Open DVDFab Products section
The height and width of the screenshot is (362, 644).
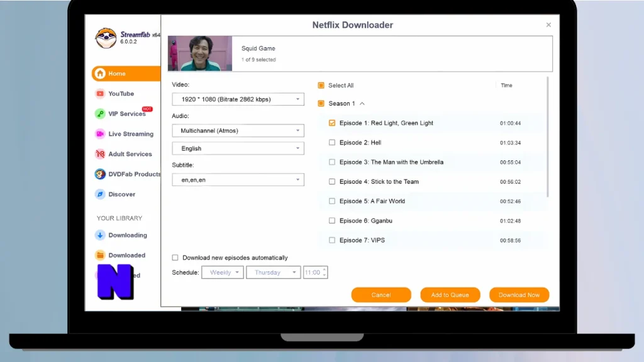[134, 174]
